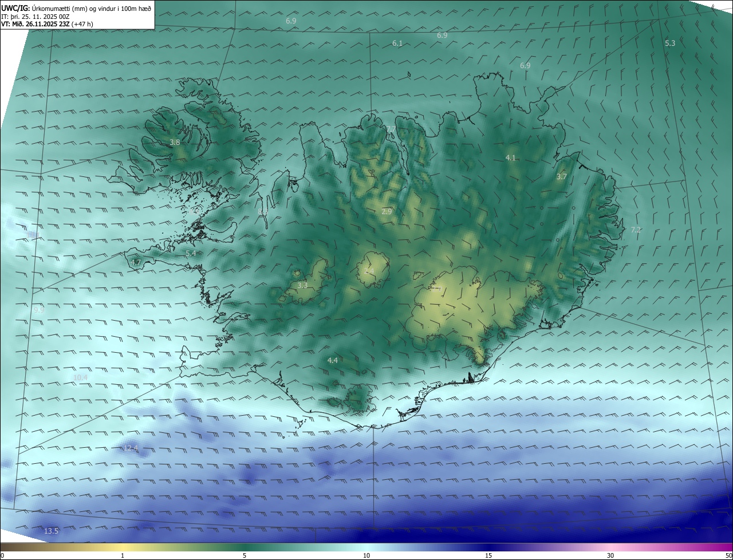733x560 pixels.
Task: Click the 7.7 value on the map
Action: [x=391, y=129]
